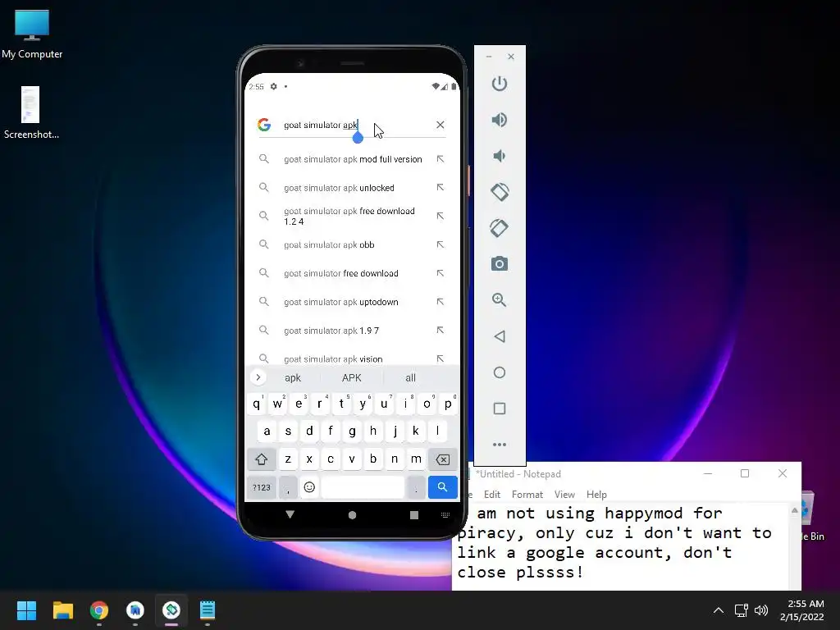840x630 pixels.
Task: Select suggestion 'goat simulator apk obb'
Action: pyautogui.click(x=352, y=244)
